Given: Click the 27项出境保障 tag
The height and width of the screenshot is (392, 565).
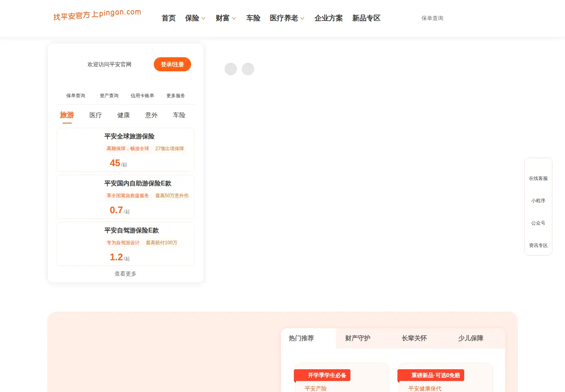Looking at the screenshot, I should click(x=169, y=149).
